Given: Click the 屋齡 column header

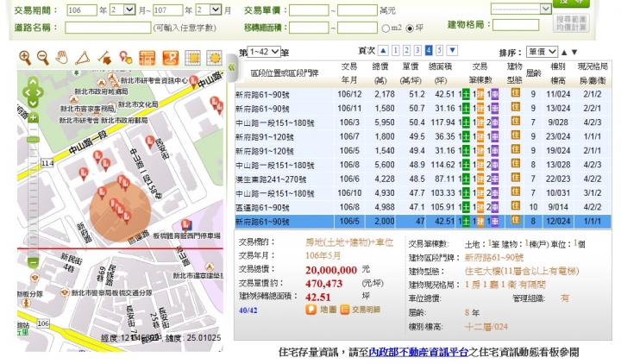Looking at the screenshot, I should point(534,73).
